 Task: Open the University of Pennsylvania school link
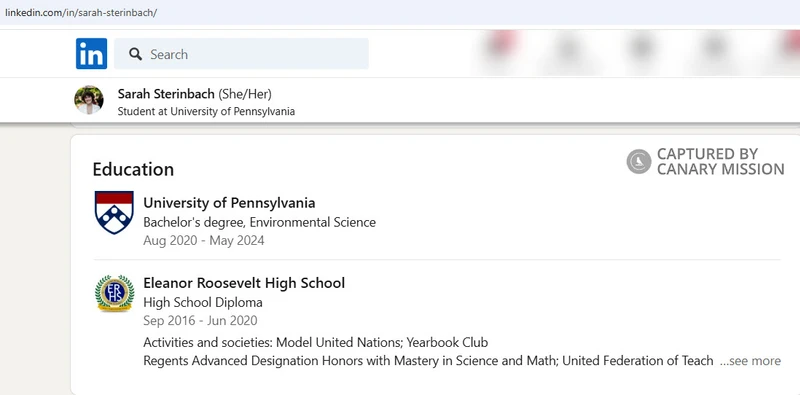tap(229, 203)
